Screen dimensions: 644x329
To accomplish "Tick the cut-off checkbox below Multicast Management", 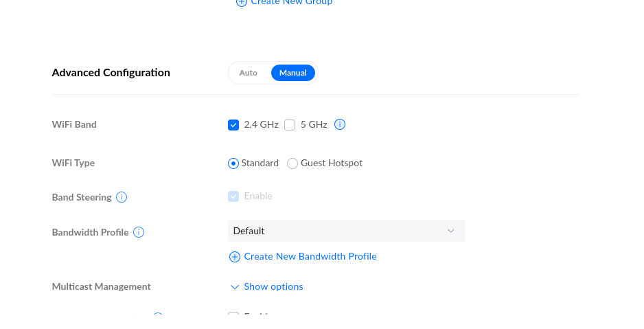I will tap(233, 316).
